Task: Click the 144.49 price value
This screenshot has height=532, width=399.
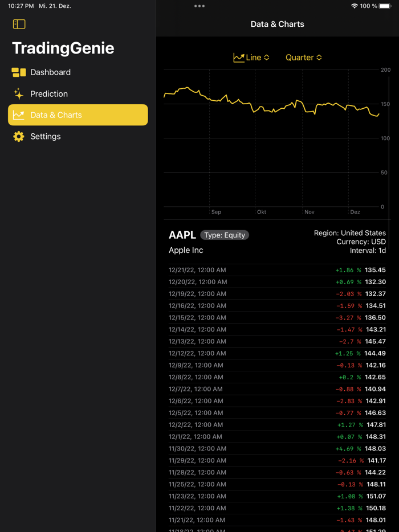Action: [375, 353]
